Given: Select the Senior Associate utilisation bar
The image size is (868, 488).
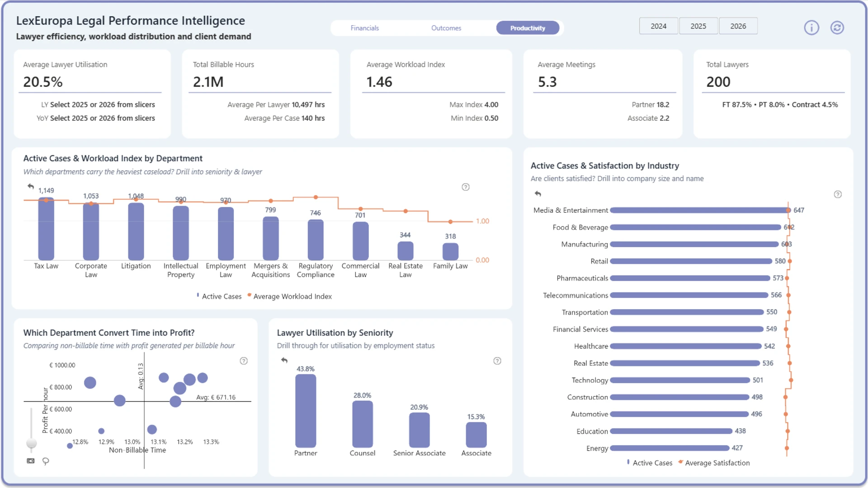Looking at the screenshot, I should tap(420, 430).
